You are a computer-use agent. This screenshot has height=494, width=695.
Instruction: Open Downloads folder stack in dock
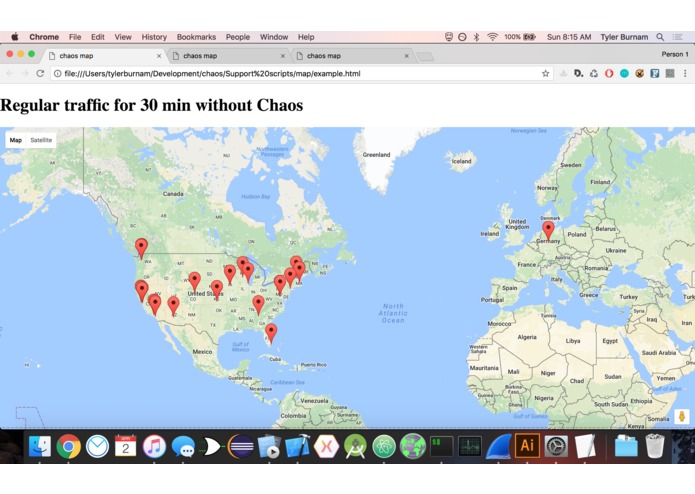coord(626,446)
